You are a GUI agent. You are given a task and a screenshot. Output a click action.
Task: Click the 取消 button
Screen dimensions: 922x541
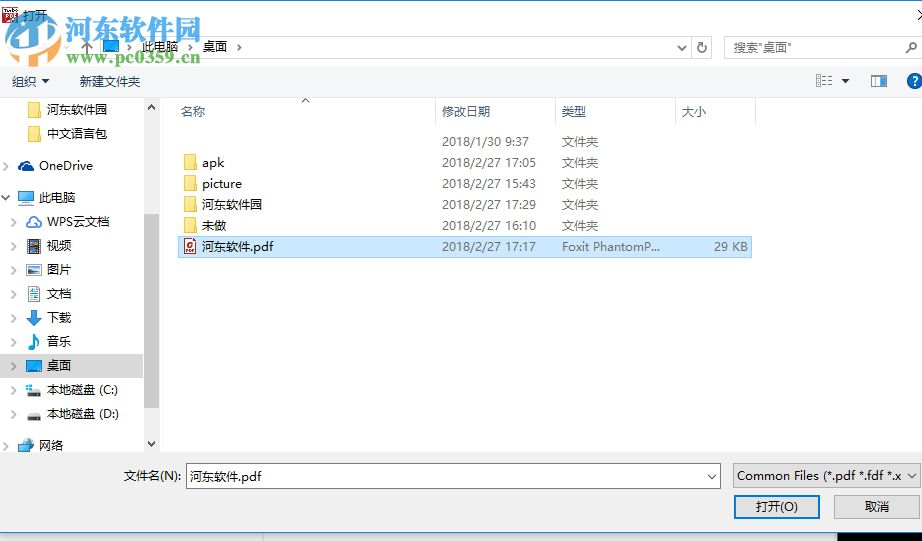tap(877, 506)
